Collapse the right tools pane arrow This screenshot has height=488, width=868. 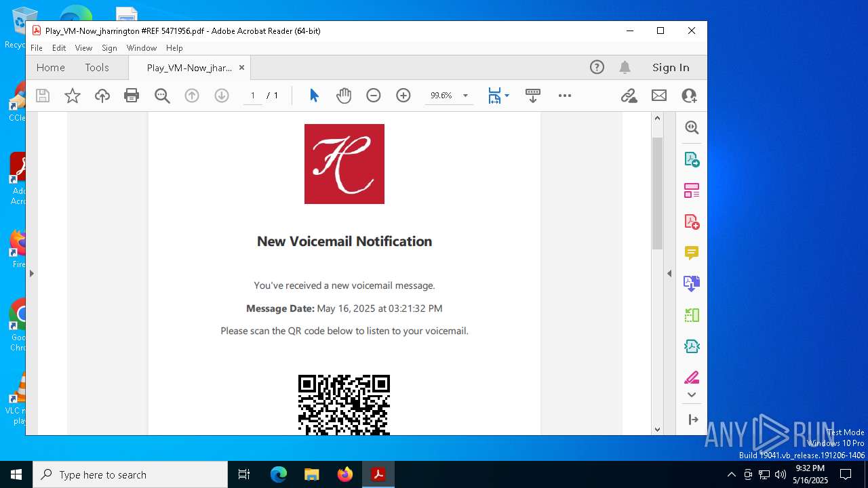point(669,273)
